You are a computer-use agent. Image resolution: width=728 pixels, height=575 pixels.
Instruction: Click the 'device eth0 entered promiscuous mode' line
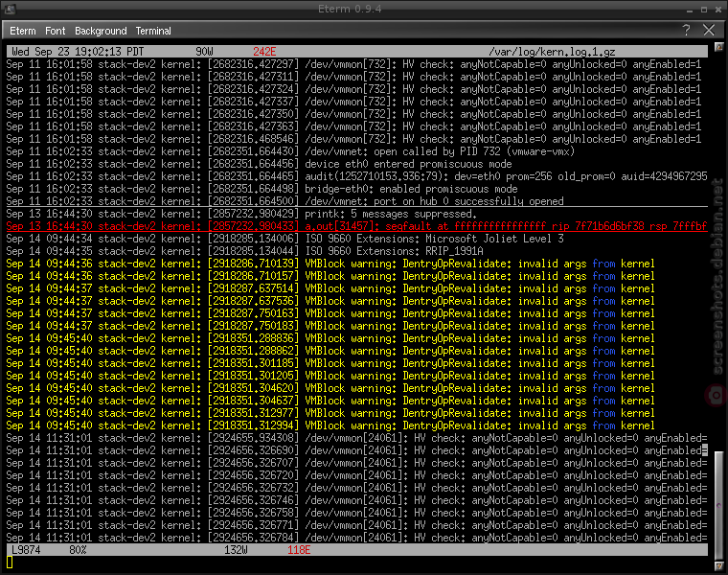point(259,164)
